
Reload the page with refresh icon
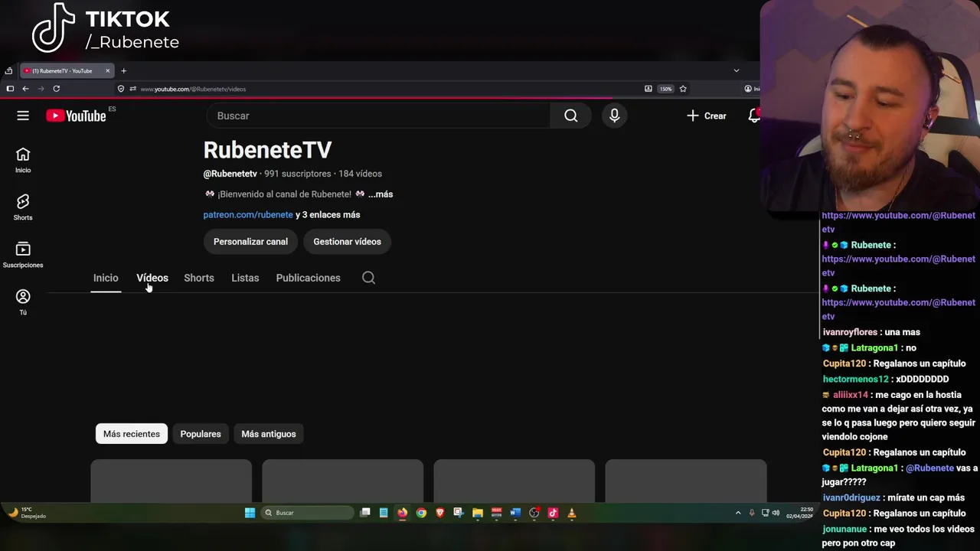56,89
